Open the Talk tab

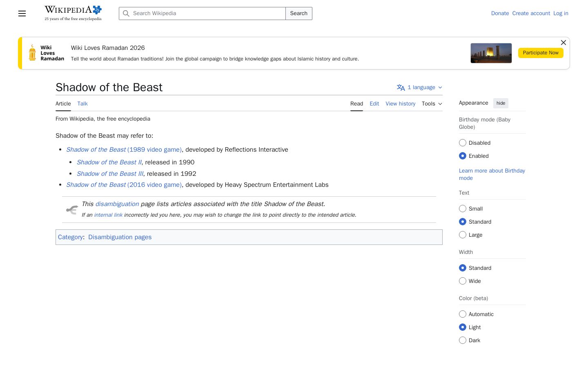point(82,104)
